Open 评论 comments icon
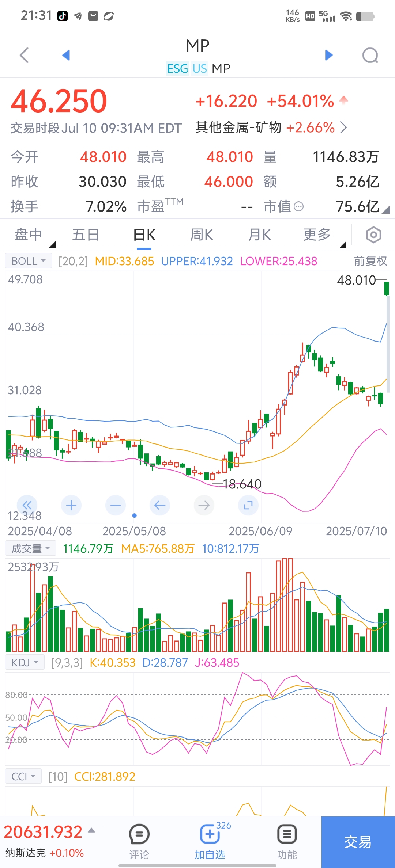 click(139, 834)
